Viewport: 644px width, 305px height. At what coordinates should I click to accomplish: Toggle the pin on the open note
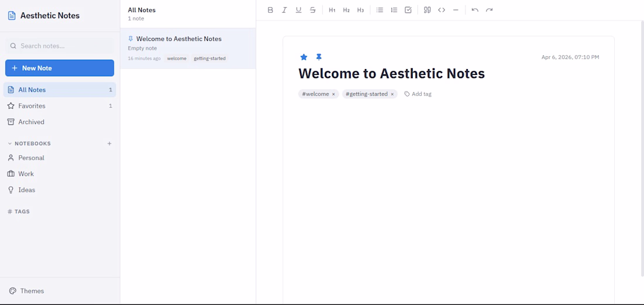318,57
